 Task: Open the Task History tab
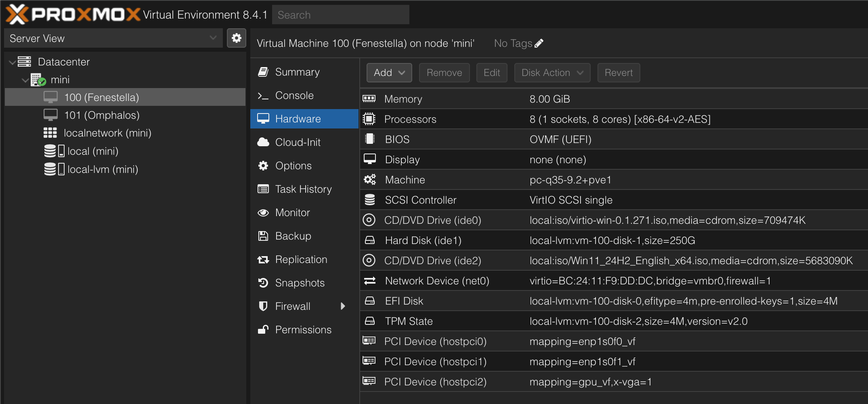(x=304, y=189)
